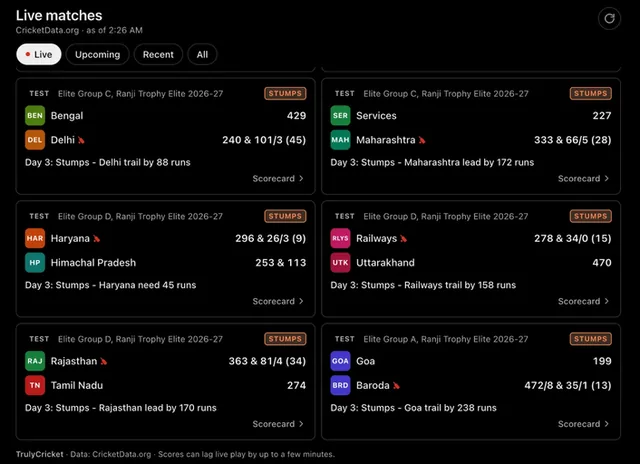Click the BRD Baroda team badge

[x=340, y=385]
